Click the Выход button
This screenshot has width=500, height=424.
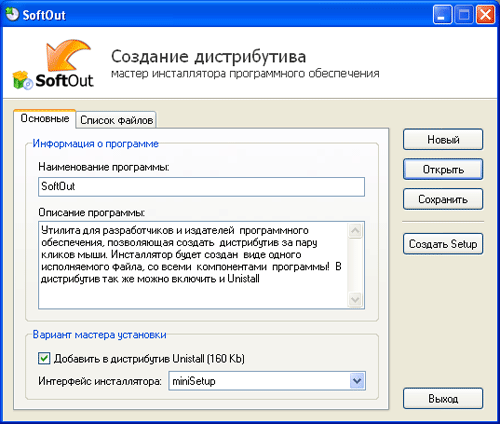(443, 398)
